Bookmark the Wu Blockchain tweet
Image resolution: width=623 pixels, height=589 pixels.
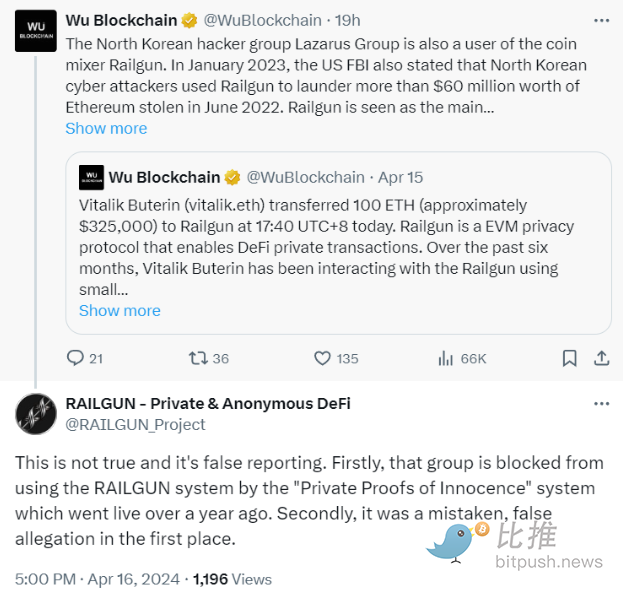569,358
